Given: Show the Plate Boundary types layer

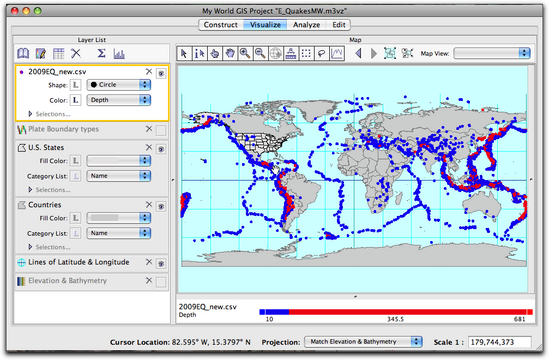Looking at the screenshot, I should 161,131.
